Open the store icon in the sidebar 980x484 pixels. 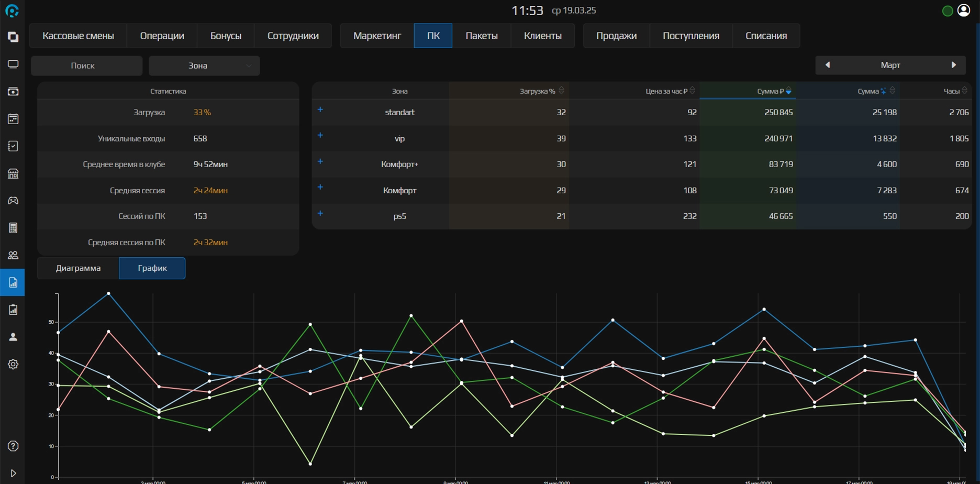[x=13, y=173]
